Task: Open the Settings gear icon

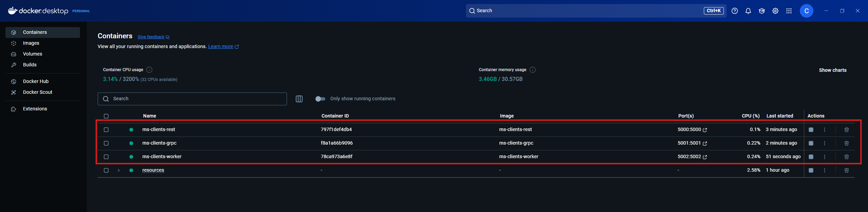Action: coord(775,11)
